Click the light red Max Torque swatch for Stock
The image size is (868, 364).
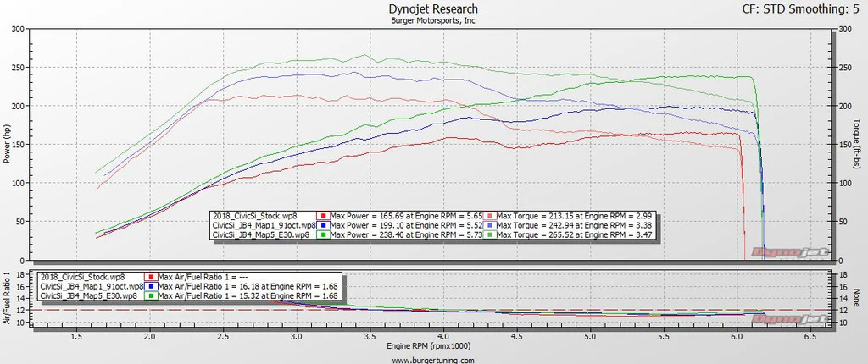tap(489, 216)
